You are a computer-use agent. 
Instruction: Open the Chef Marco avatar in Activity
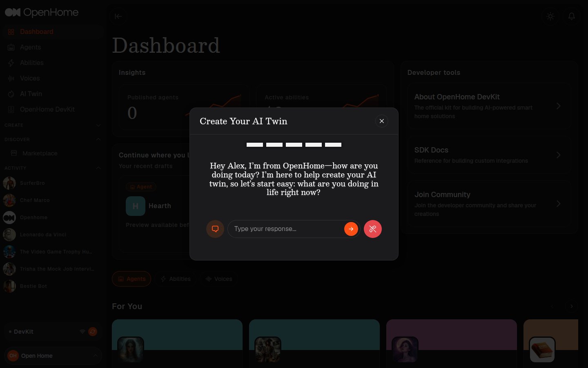(9, 200)
